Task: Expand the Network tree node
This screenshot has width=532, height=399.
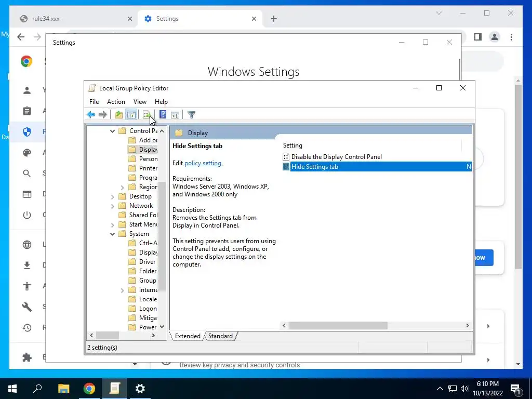Action: tap(112, 206)
